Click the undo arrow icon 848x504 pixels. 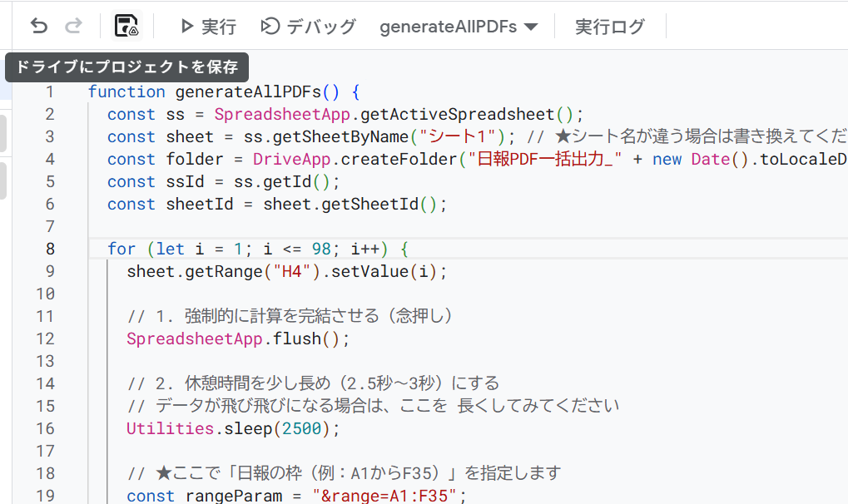(x=39, y=27)
